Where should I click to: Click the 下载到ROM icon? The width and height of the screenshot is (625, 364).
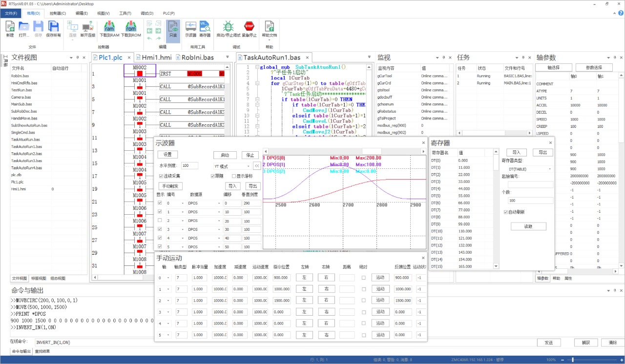130,26
